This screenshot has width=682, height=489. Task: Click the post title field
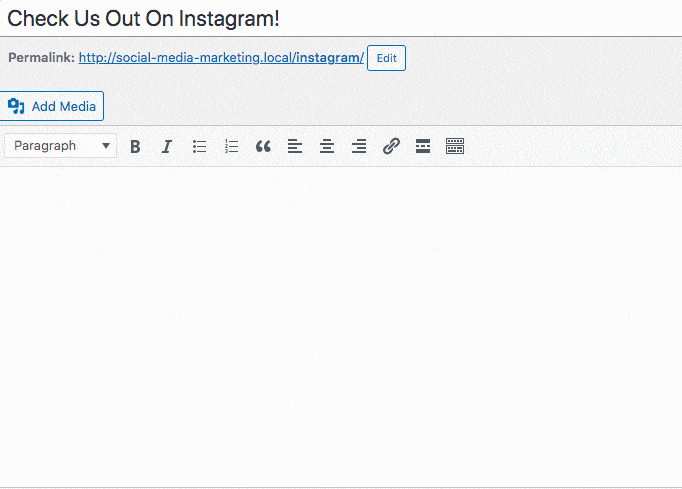341,18
